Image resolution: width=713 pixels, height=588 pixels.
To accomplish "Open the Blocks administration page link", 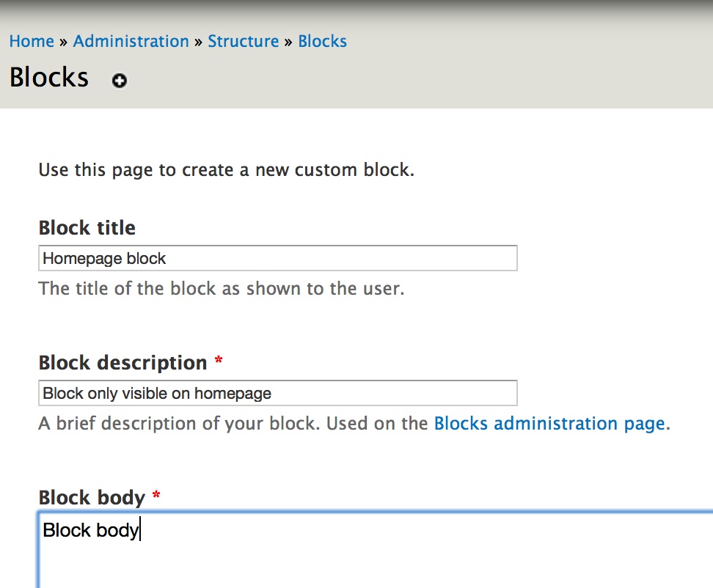I will click(x=549, y=424).
